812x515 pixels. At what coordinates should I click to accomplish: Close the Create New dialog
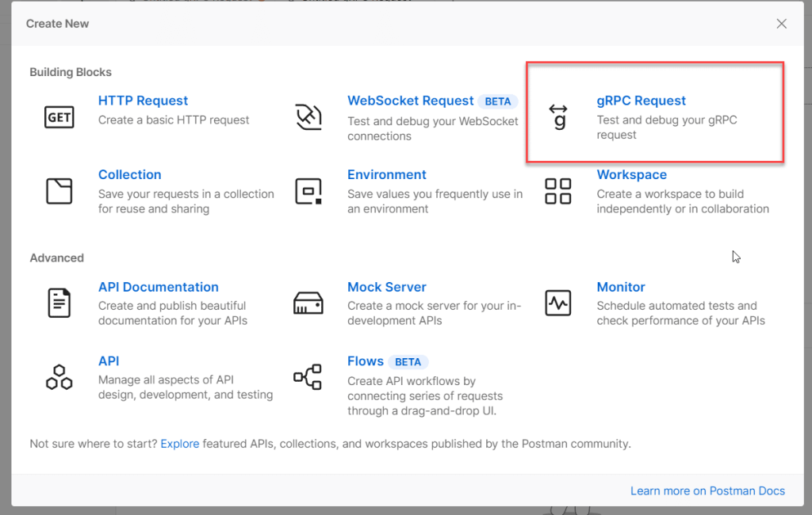click(781, 24)
